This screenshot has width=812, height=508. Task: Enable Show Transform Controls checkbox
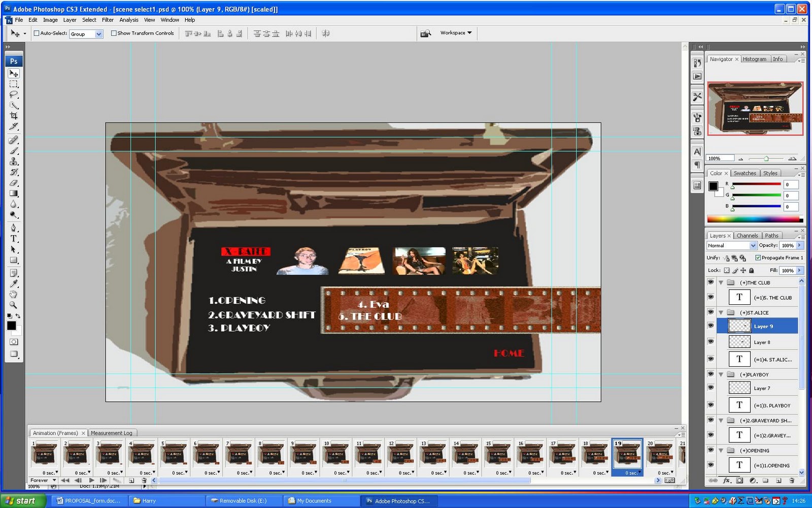pyautogui.click(x=114, y=34)
